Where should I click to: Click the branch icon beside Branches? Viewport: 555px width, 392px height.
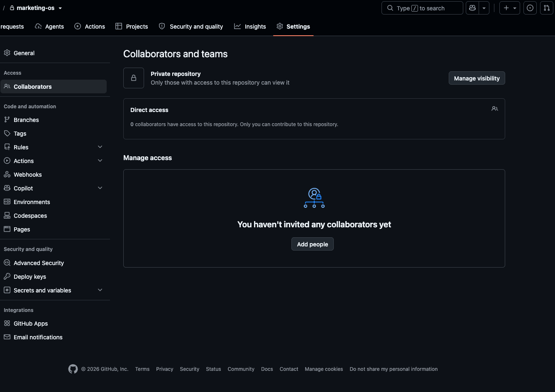click(x=7, y=120)
